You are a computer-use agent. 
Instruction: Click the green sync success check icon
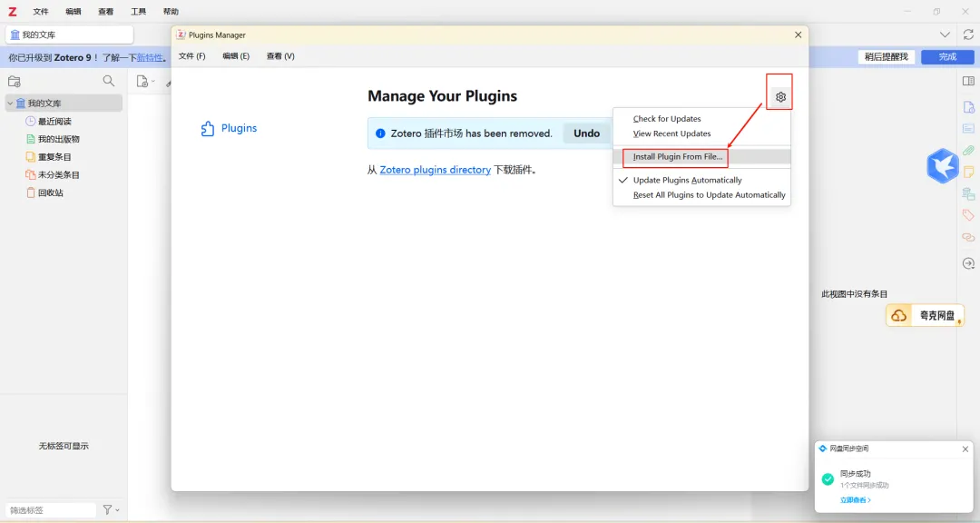tap(828, 479)
